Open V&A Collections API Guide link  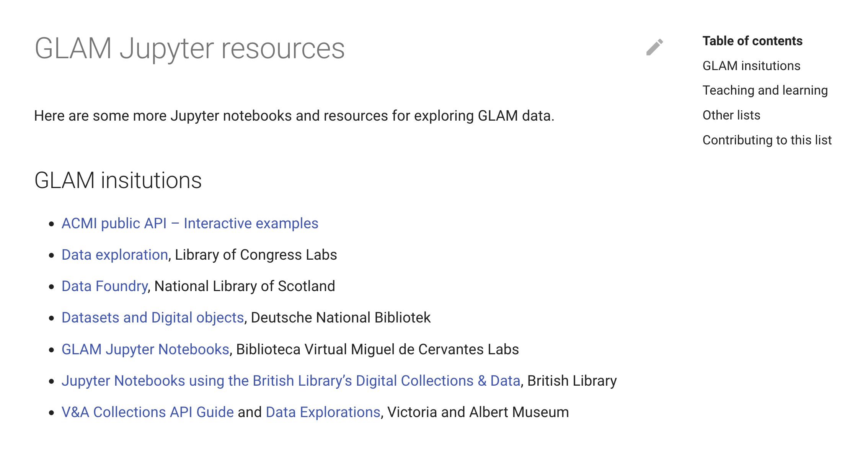tap(148, 412)
